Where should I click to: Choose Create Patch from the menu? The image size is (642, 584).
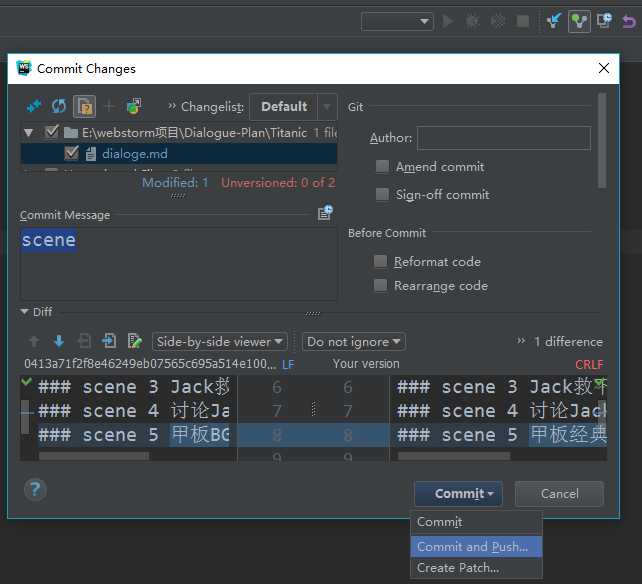[x=476, y=568]
